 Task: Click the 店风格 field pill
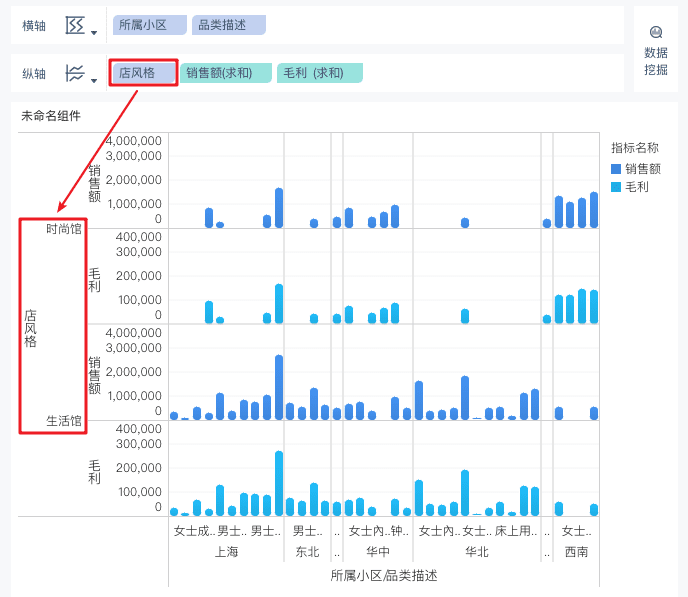143,73
